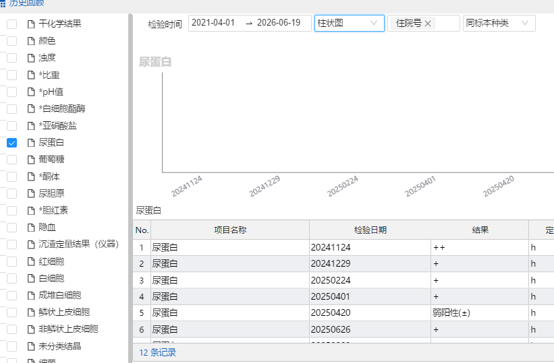Viewport: 554px width, 363px height.
Task: Click the file icon beside *比重
Action: (x=31, y=75)
